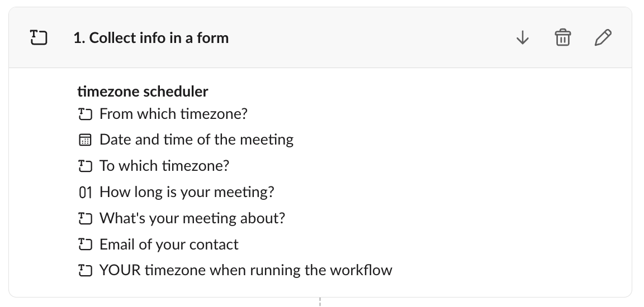Click the text icon beside 'From which timezone?'
The height and width of the screenshot is (307, 644).
coord(85,114)
